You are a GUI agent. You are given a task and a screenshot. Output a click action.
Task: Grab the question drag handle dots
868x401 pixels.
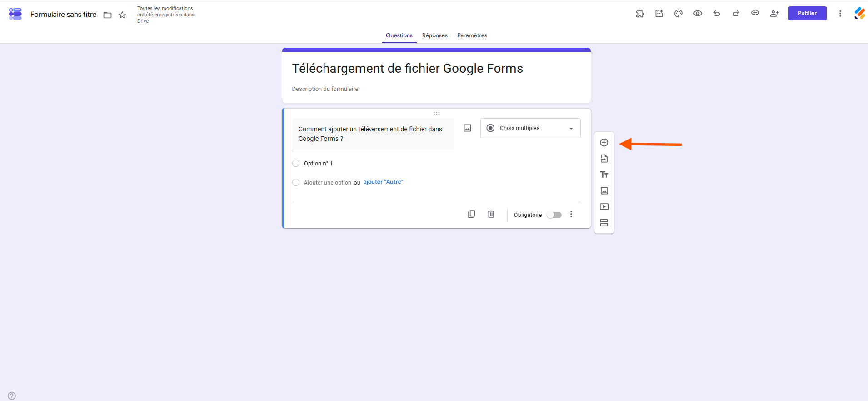[x=436, y=114]
